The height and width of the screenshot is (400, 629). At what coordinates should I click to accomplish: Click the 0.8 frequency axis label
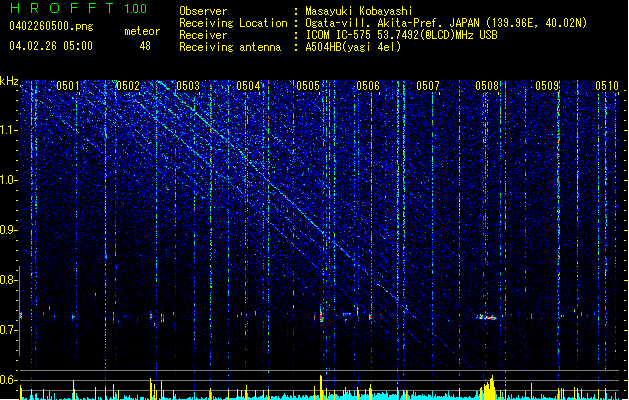click(9, 280)
